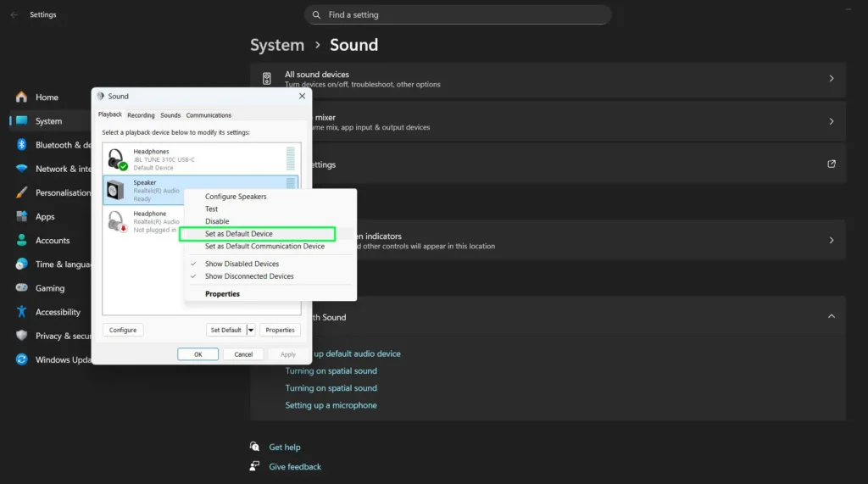Viewport: 868px width, 484px height.
Task: Select Set as Default Device
Action: (x=258, y=234)
